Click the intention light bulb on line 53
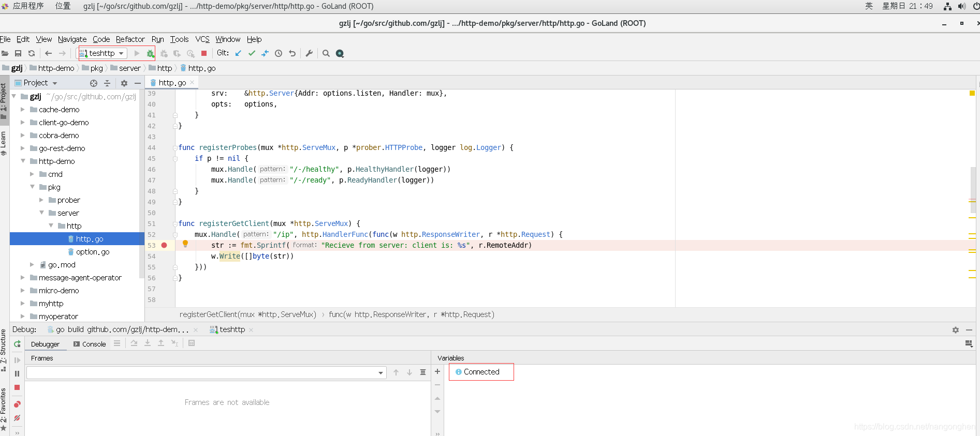The height and width of the screenshot is (436, 980). coord(185,244)
